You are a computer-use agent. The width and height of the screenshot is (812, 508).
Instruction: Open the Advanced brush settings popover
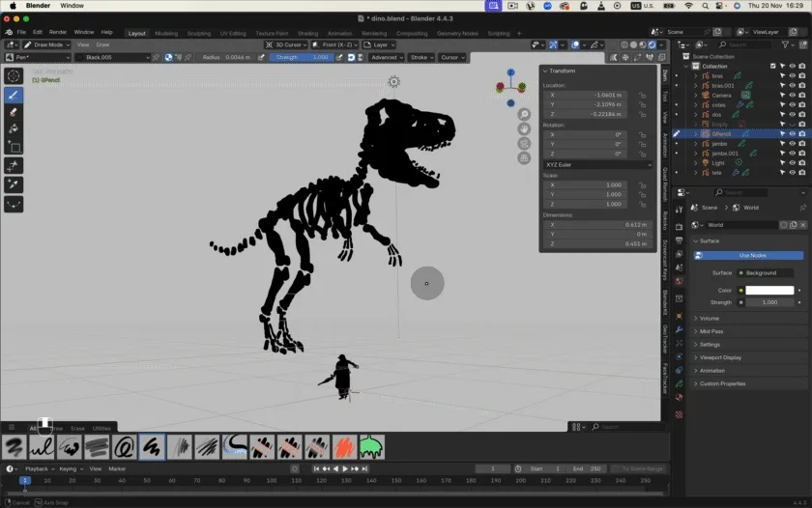(x=387, y=57)
